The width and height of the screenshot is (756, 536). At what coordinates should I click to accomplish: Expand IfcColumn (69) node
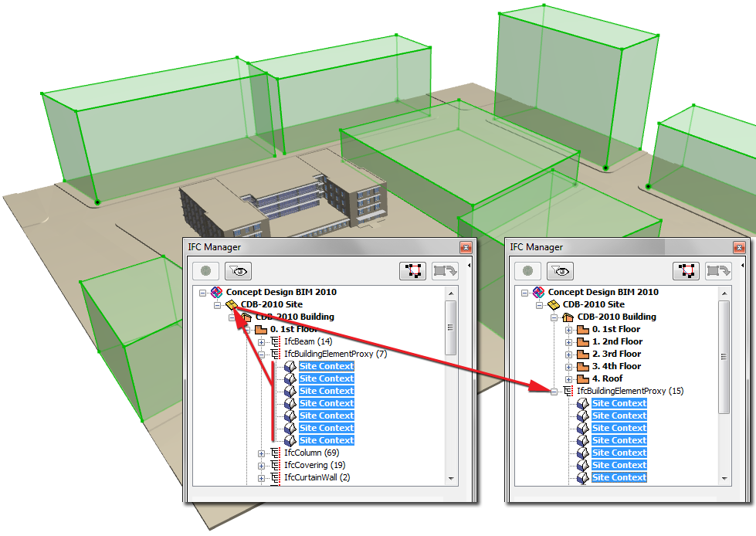[x=261, y=453]
